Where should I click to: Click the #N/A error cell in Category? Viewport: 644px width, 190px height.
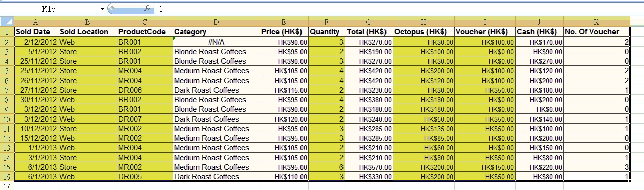pos(216,42)
